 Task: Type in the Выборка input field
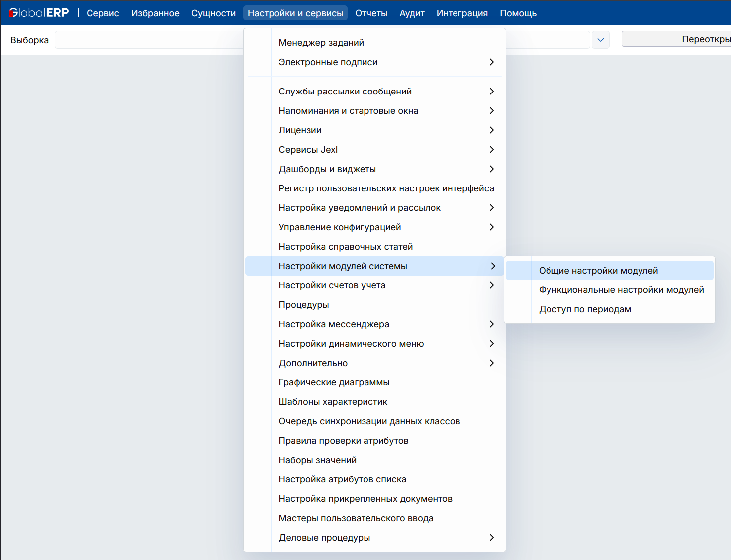[149, 40]
